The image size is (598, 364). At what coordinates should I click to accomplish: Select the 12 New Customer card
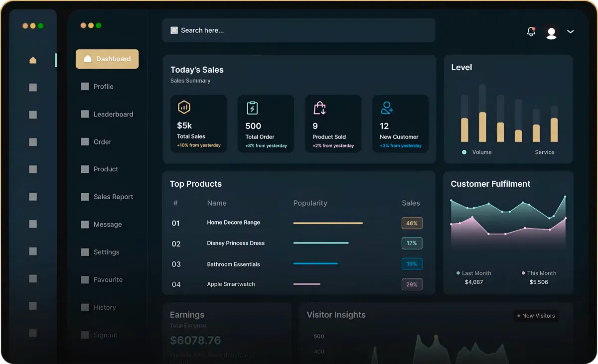coord(400,123)
